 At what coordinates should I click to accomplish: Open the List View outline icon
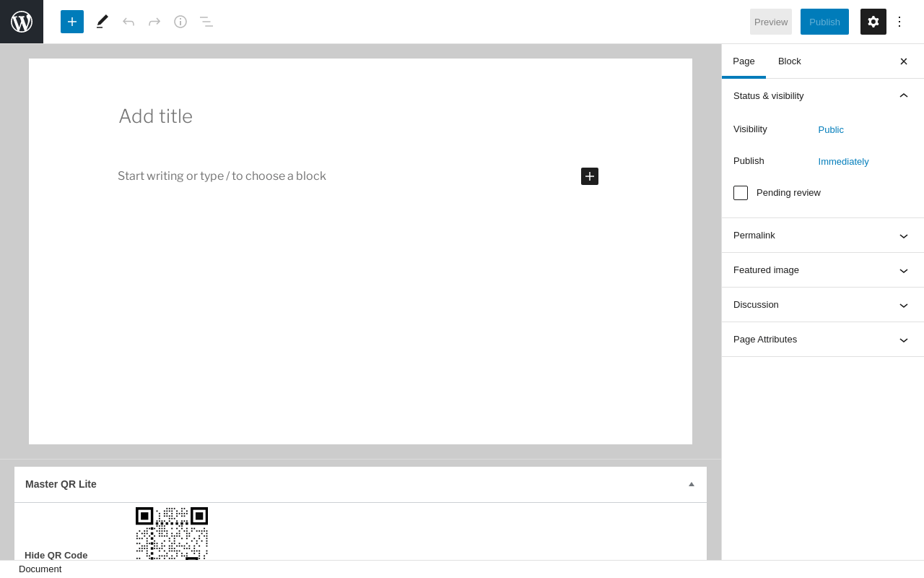coord(206,22)
